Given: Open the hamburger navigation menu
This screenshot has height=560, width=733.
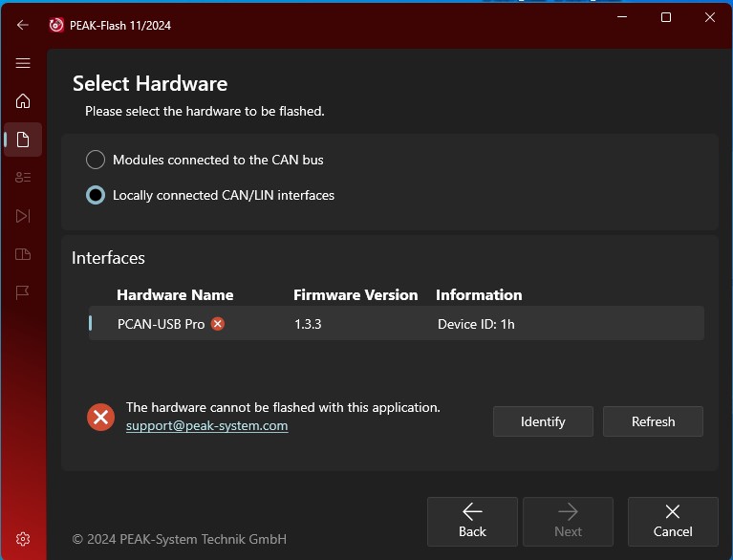Looking at the screenshot, I should tap(23, 63).
